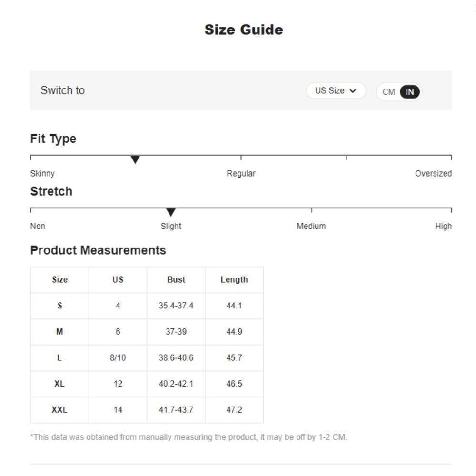Click the Fit Type triangle marker
This screenshot has height=476, width=476.
pos(135,159)
